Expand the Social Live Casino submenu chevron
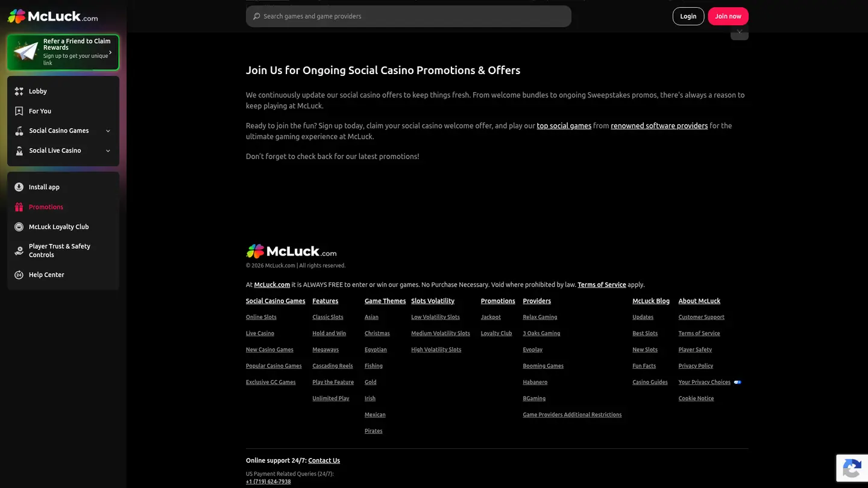Image resolution: width=868 pixels, height=488 pixels. pos(108,151)
